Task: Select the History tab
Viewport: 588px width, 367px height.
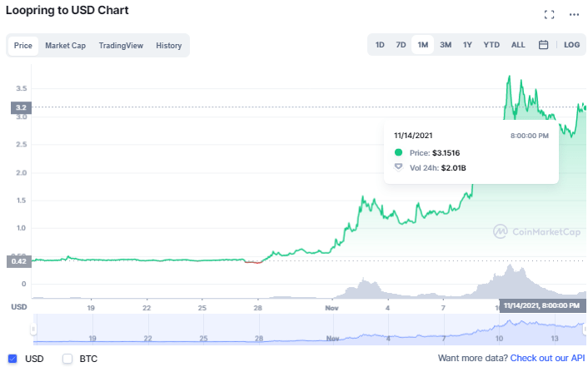Action: click(x=168, y=46)
